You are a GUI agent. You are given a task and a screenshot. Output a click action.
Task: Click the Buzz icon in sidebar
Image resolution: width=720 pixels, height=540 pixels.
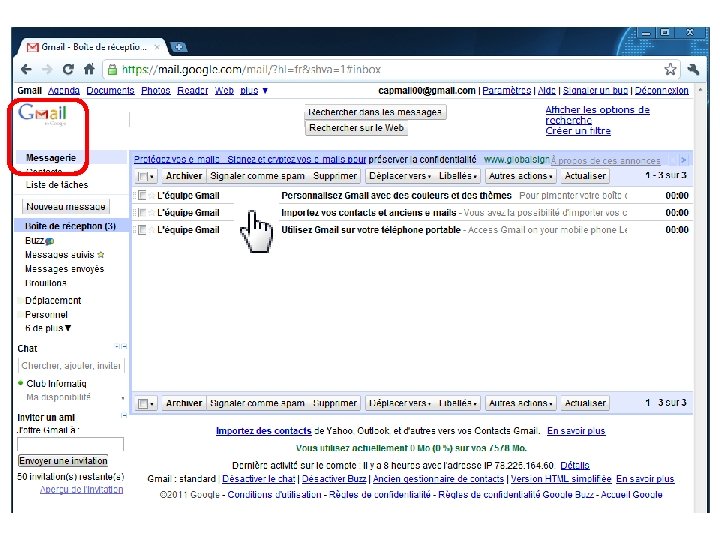[x=50, y=241]
